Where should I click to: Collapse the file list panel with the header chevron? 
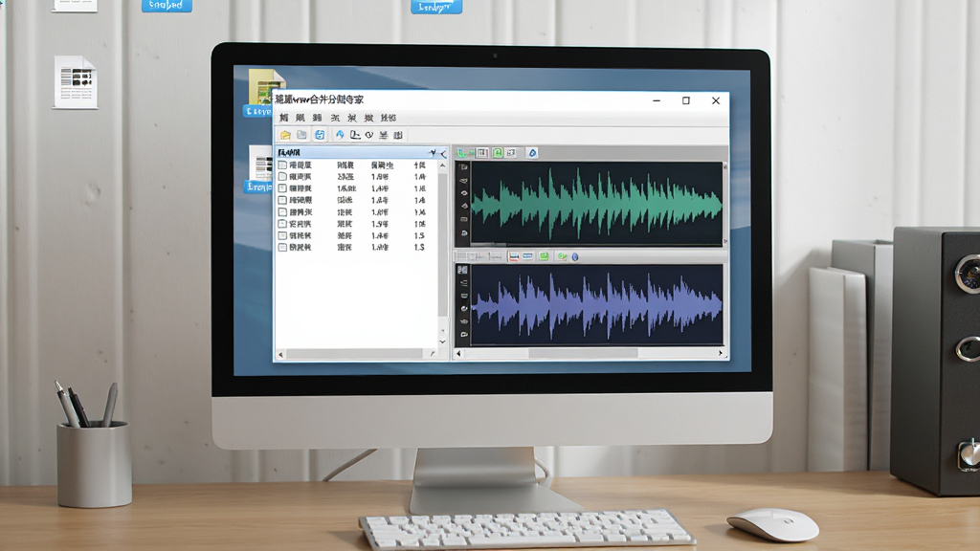point(444,154)
